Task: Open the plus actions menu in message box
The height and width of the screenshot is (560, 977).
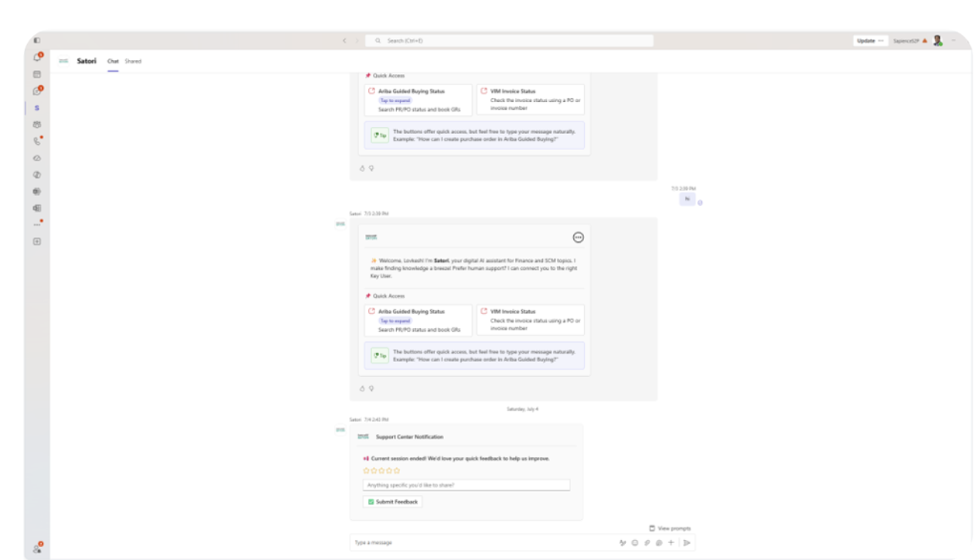Action: pyautogui.click(x=671, y=543)
